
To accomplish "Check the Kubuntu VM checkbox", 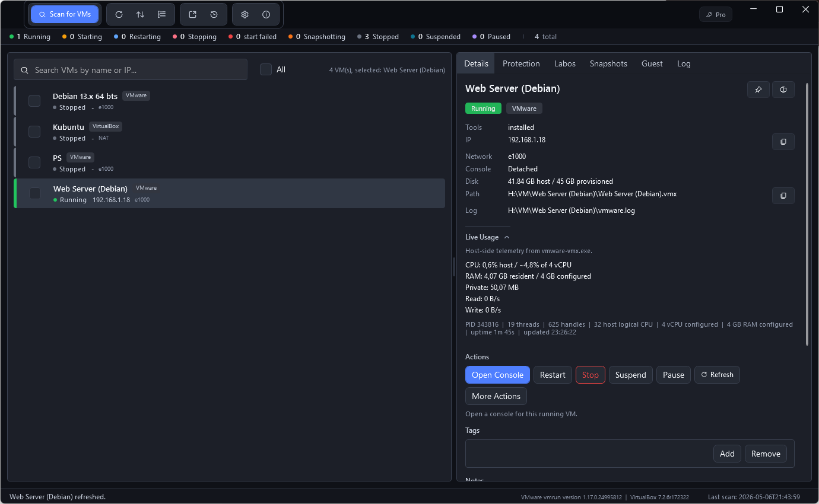I will point(34,132).
